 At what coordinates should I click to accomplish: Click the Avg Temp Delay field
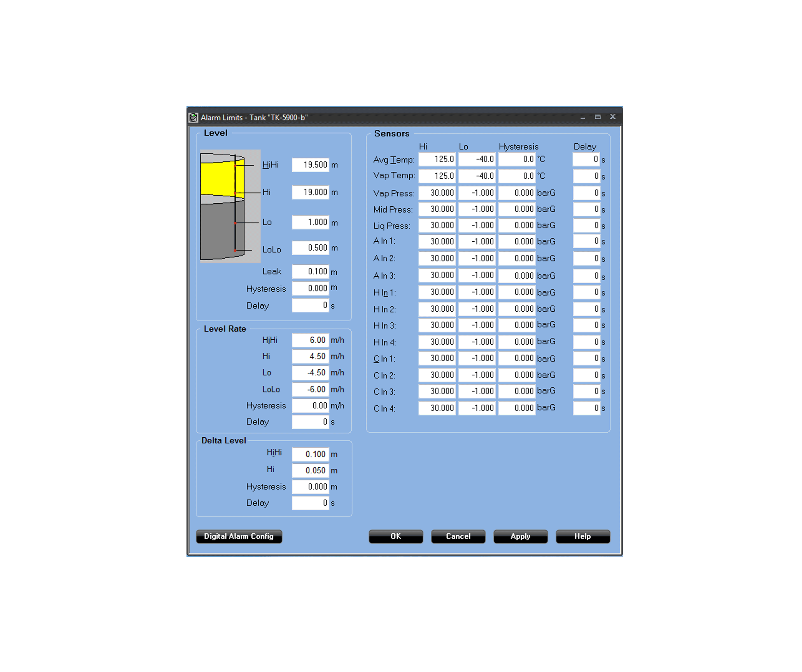pos(586,159)
